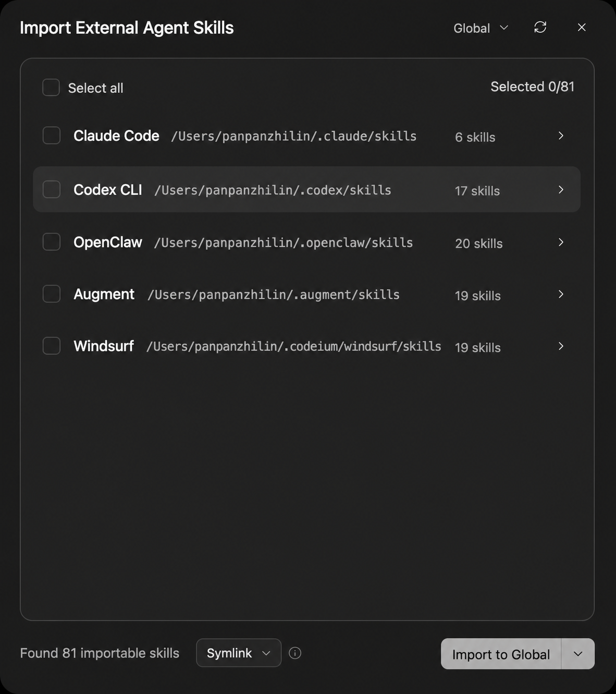This screenshot has width=616, height=694.
Task: Open the Global scope dropdown
Action: (481, 28)
